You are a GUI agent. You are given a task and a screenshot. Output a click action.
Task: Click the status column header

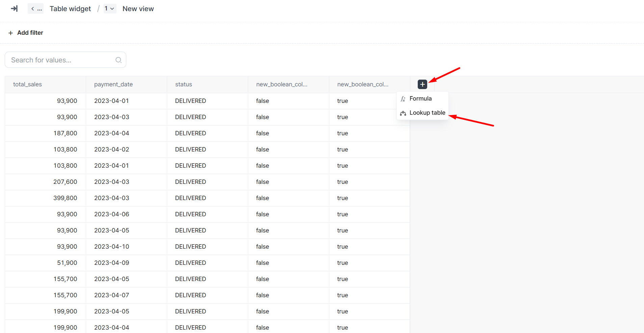(184, 84)
